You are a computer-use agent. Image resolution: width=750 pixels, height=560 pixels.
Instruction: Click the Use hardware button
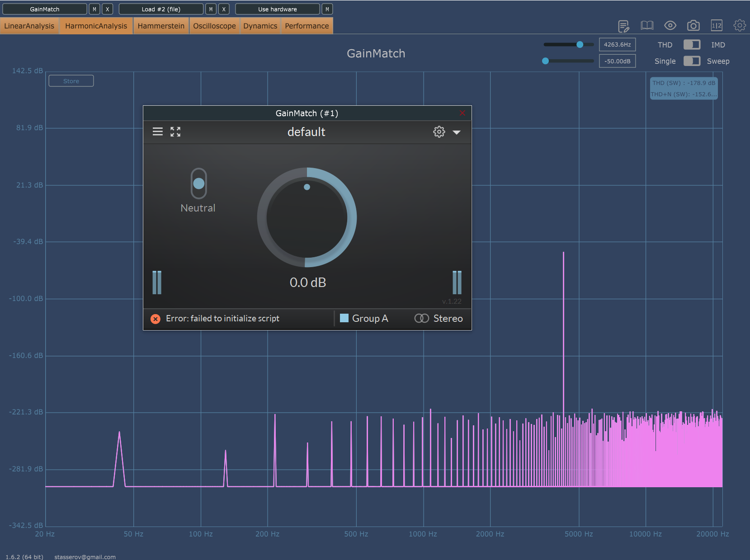tap(278, 9)
